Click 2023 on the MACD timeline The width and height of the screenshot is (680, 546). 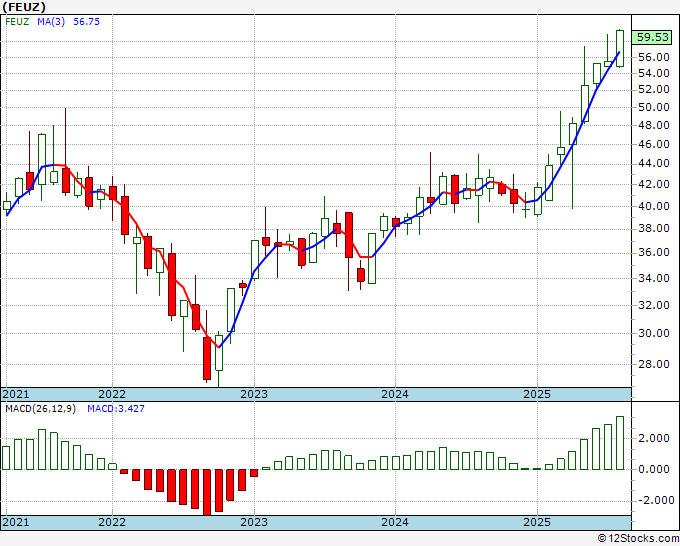254,522
